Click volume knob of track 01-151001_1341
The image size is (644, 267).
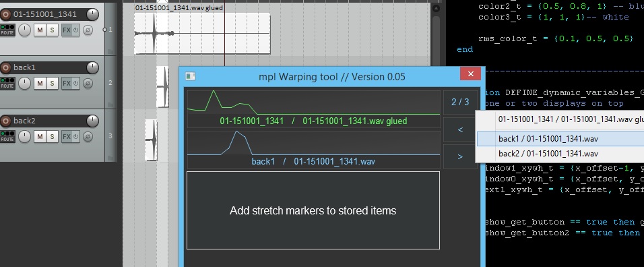[x=92, y=15]
